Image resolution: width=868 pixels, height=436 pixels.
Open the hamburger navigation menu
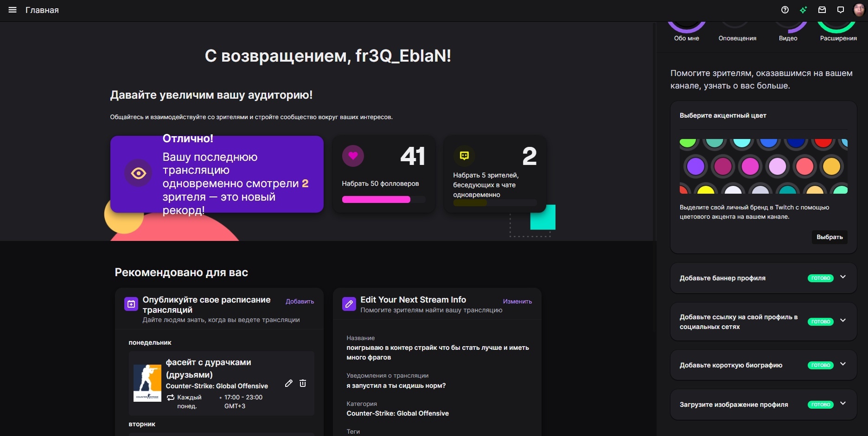click(x=13, y=10)
